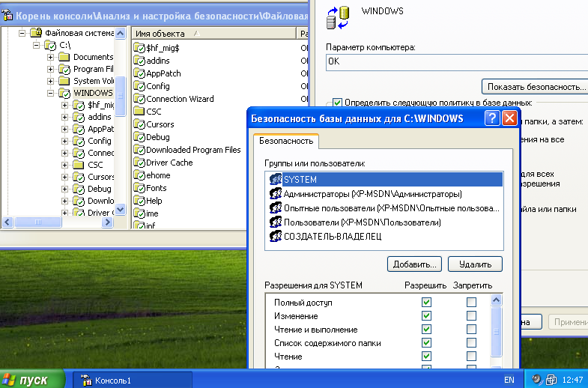
Task: Click the tree pane horizontal scrollbar thumb
Action: (x=38, y=222)
